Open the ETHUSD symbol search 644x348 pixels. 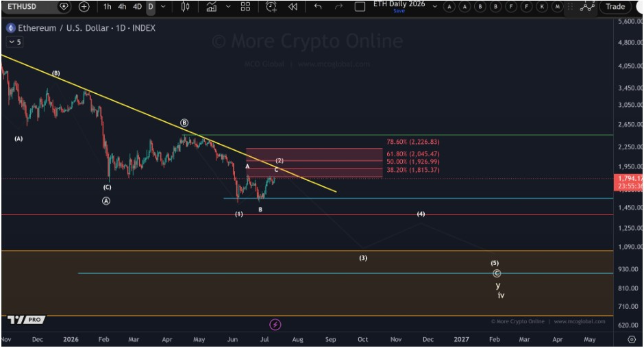tap(22, 7)
